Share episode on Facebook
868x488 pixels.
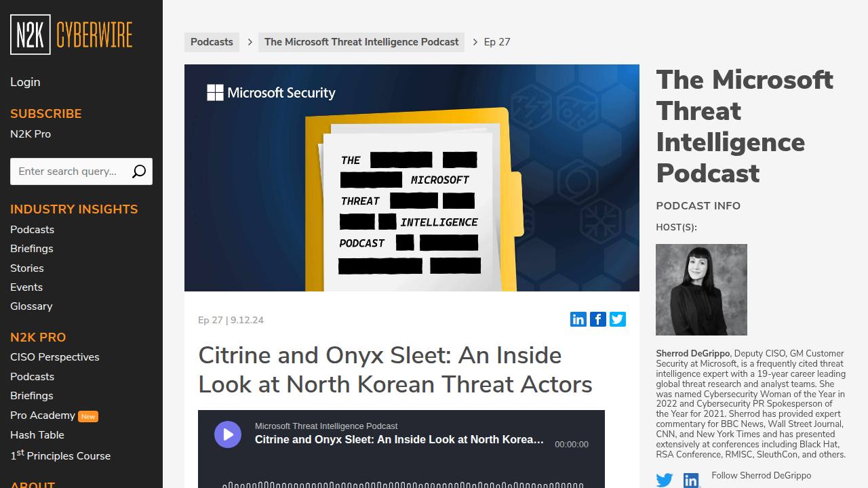[598, 319]
